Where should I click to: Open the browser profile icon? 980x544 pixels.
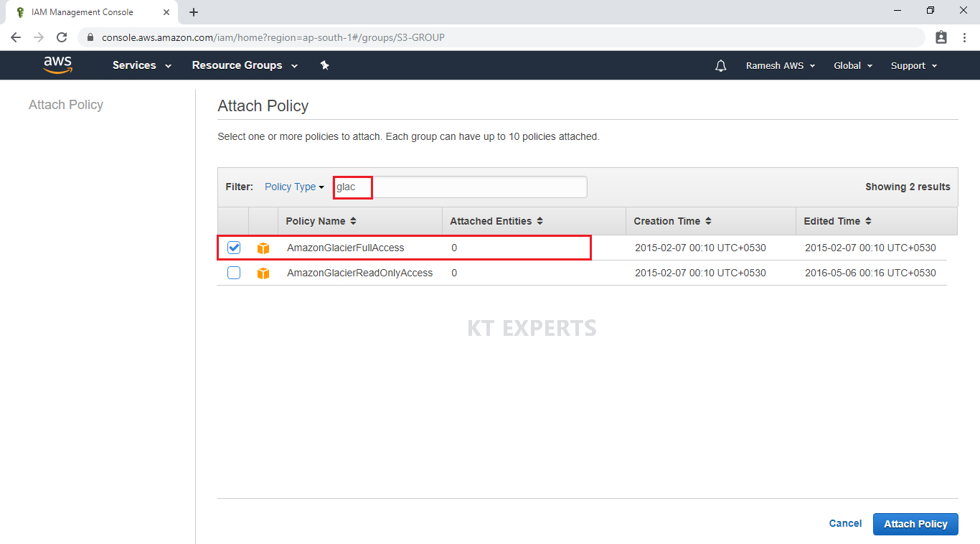click(941, 37)
